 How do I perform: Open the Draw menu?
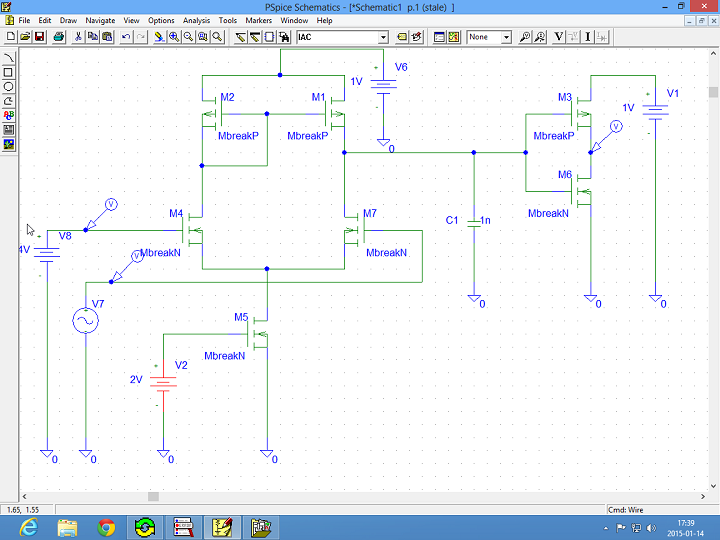[68, 20]
